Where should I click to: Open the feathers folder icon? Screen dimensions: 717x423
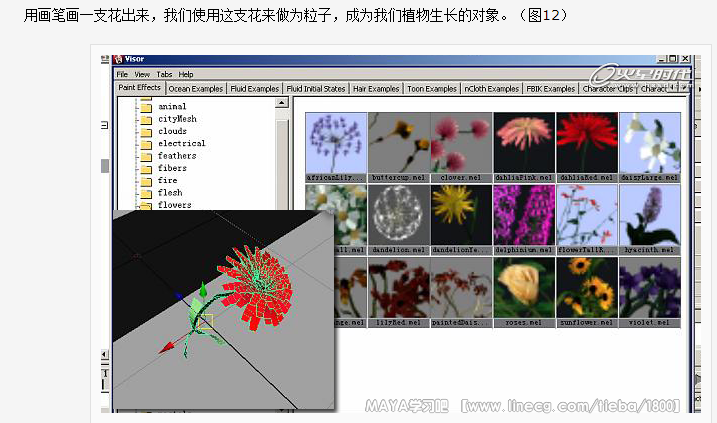point(146,156)
